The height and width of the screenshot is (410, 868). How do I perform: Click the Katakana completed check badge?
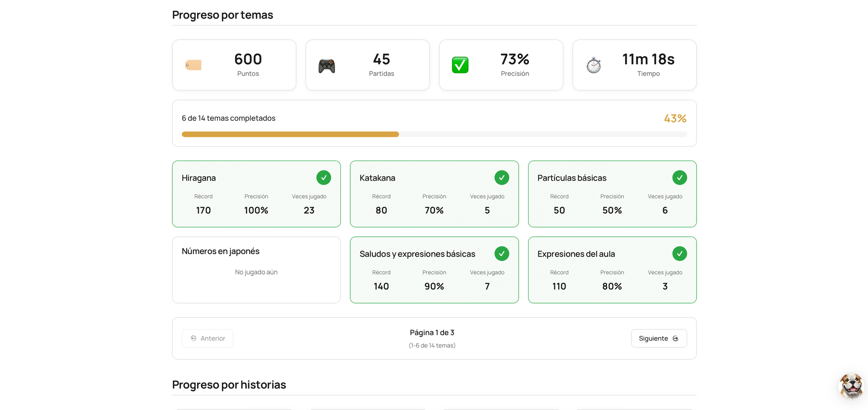pos(501,178)
